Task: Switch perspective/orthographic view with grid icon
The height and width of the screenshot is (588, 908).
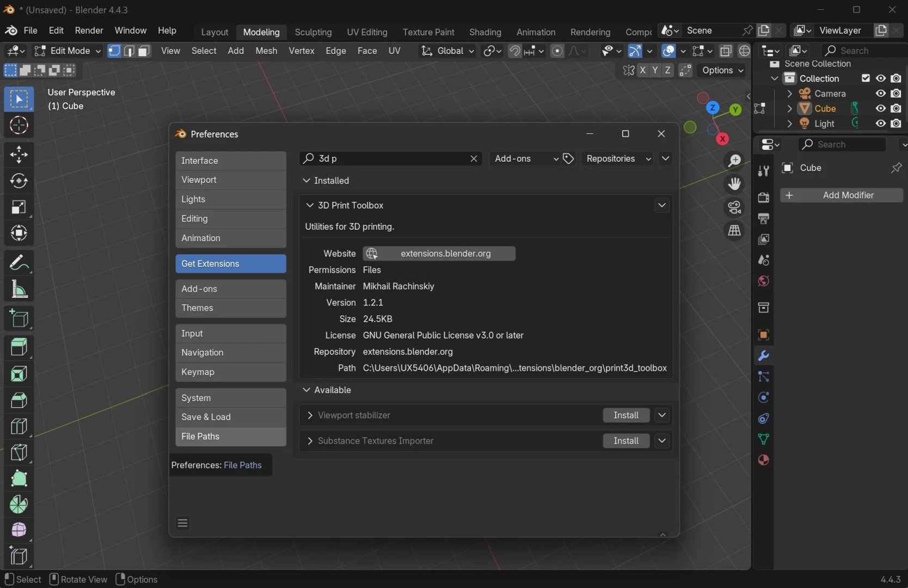Action: tap(734, 231)
